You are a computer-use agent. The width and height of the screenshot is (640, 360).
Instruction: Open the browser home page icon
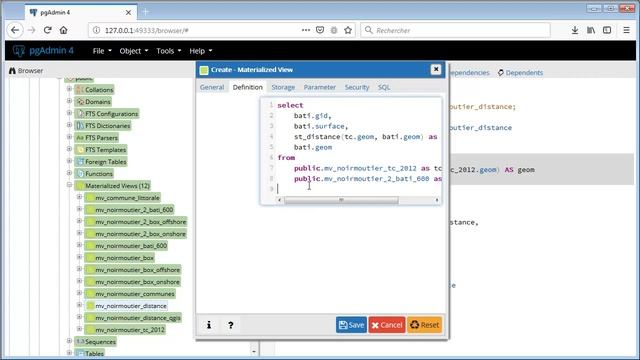(x=63, y=30)
